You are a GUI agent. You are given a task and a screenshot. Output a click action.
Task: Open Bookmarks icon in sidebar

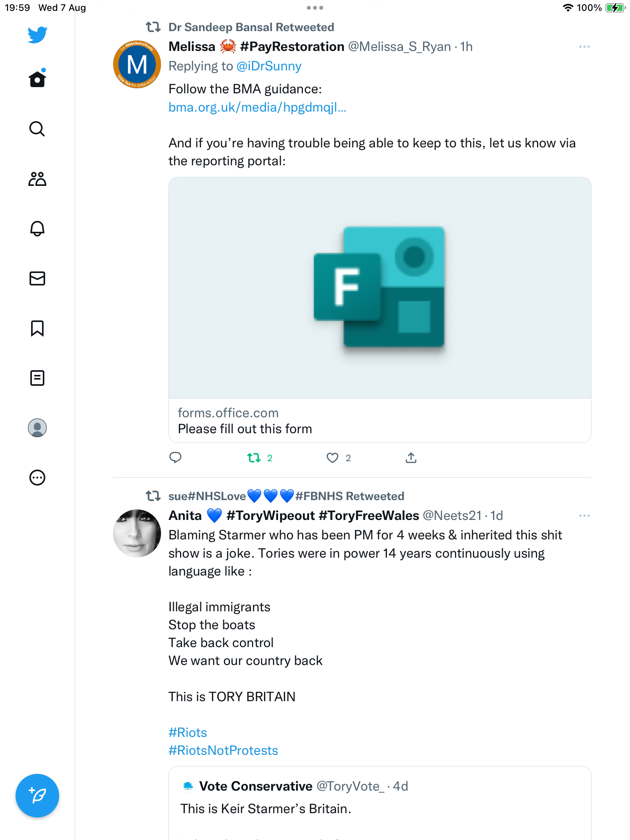[x=37, y=328]
